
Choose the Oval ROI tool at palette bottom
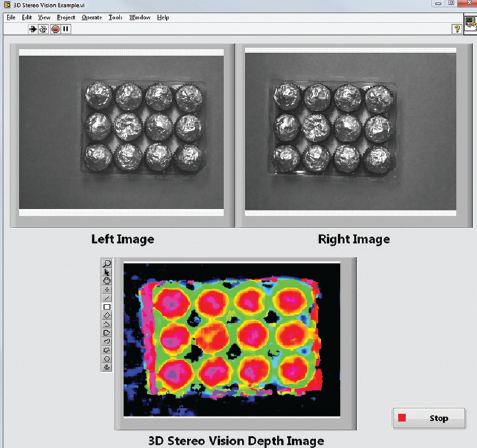click(106, 359)
